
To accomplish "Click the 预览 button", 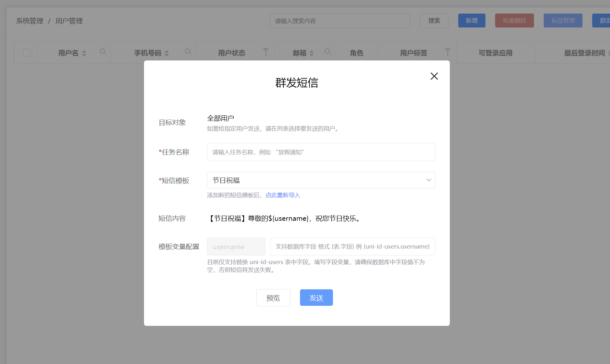I will (273, 298).
